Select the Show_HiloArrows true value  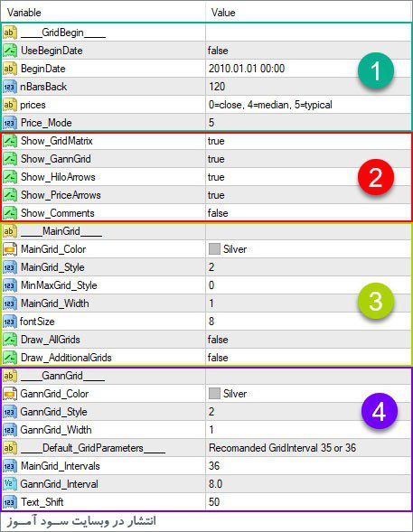click(216, 177)
